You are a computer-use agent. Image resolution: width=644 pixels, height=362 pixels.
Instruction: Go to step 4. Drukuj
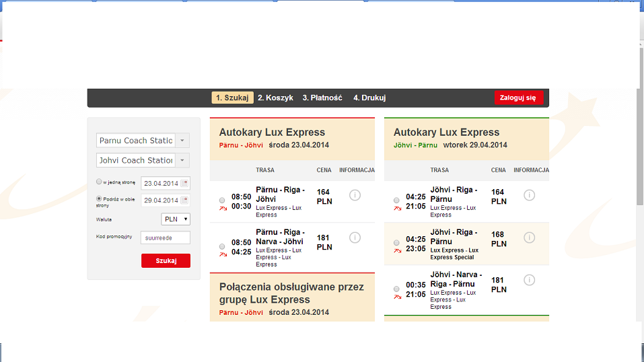(x=369, y=98)
